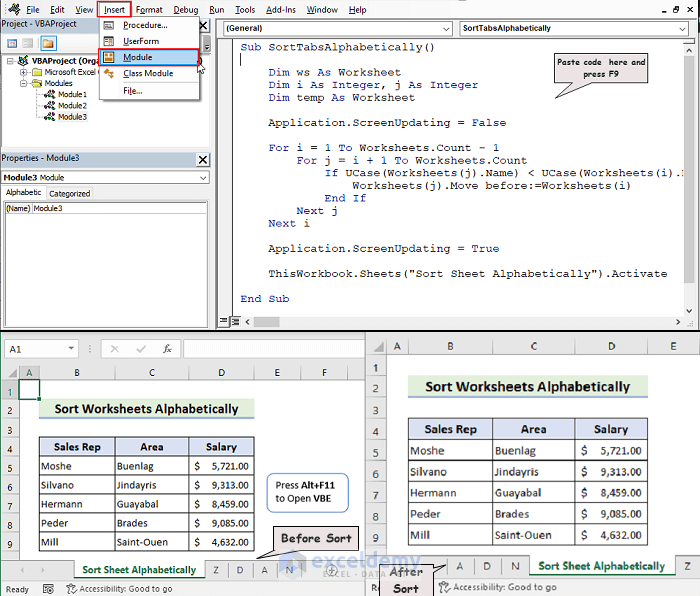The height and width of the screenshot is (596, 700).
Task: Click column B header in left worksheet
Action: (77, 372)
